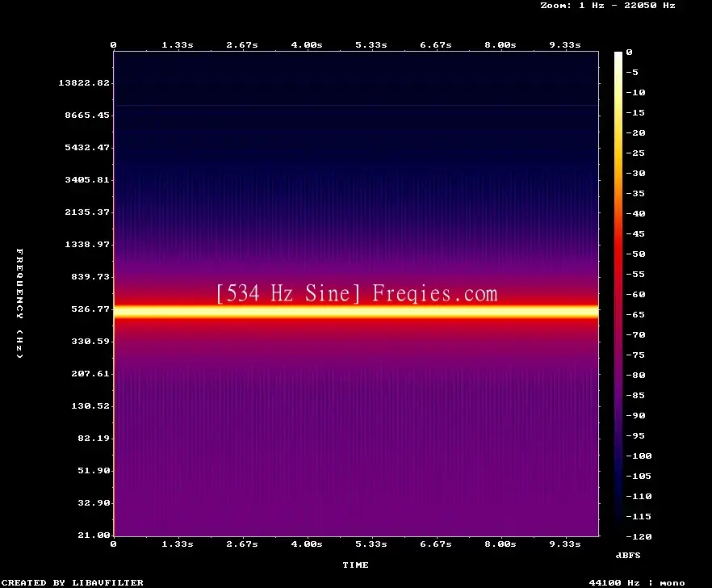712x588 pixels.
Task: Click the top time label 5.33s
Action: click(371, 45)
